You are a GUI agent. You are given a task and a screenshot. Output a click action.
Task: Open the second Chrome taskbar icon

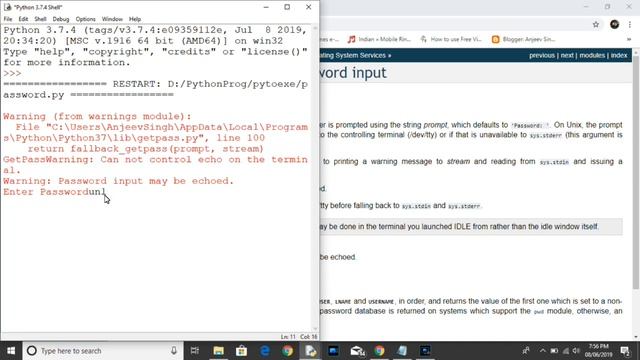click(379, 351)
